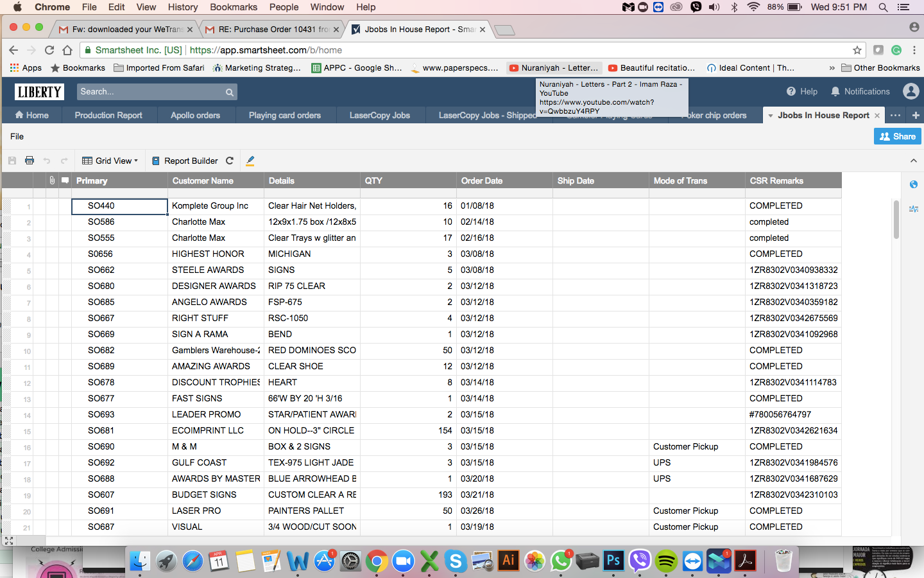Open Notifications
The height and width of the screenshot is (578, 924).
[x=860, y=91]
